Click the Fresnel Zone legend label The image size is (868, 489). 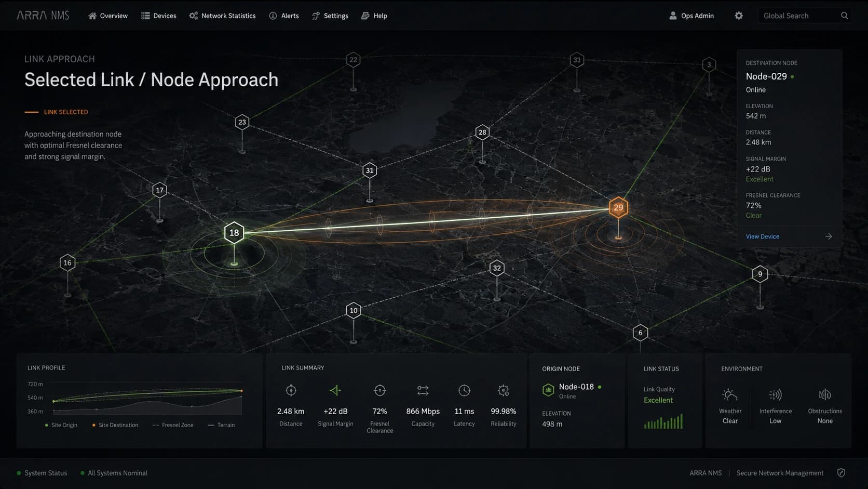click(x=178, y=425)
